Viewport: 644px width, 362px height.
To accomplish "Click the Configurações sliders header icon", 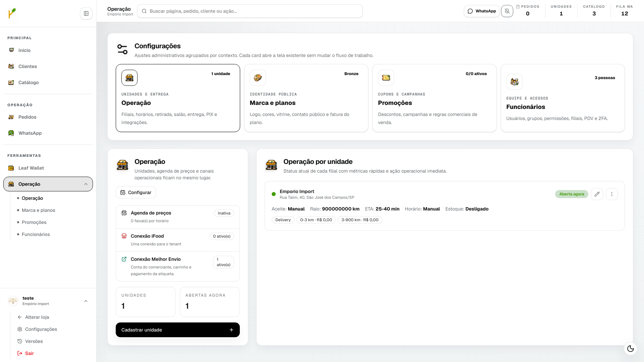I will pos(122,49).
